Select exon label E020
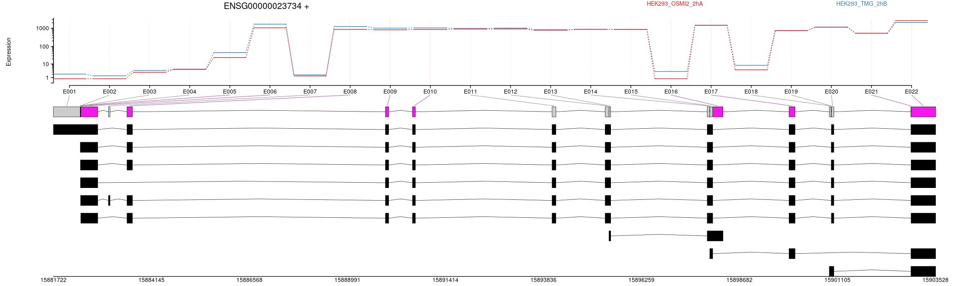 [x=831, y=92]
